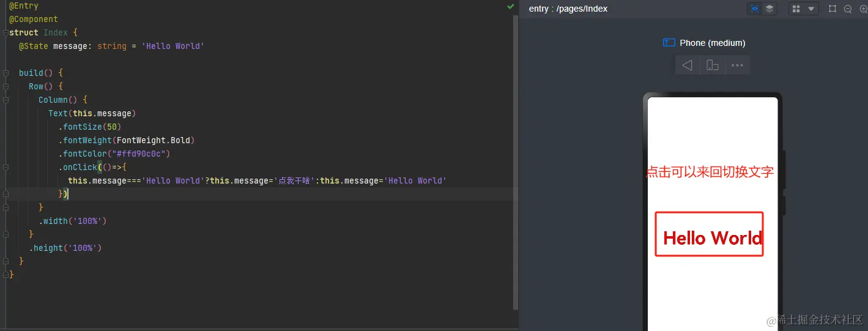Collapse the onClick arrow function fold
The width and height of the screenshot is (868, 331).
[x=6, y=167]
